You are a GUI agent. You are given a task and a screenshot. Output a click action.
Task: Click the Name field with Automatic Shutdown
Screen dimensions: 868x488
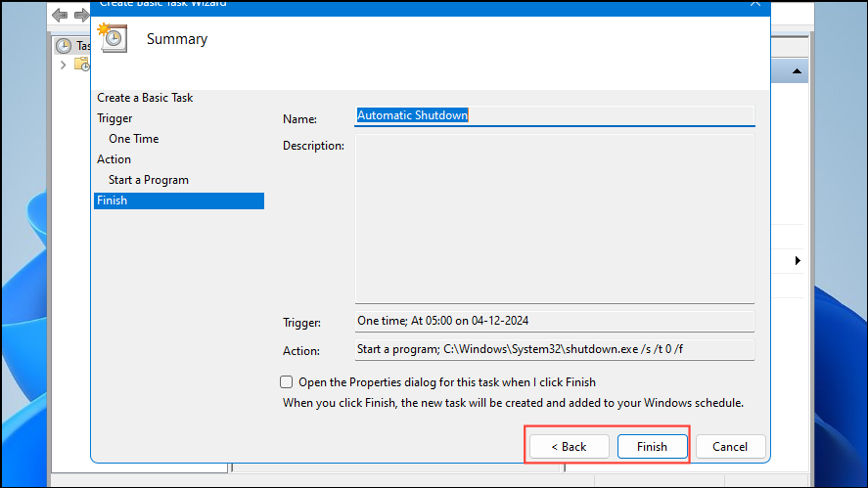pos(554,115)
